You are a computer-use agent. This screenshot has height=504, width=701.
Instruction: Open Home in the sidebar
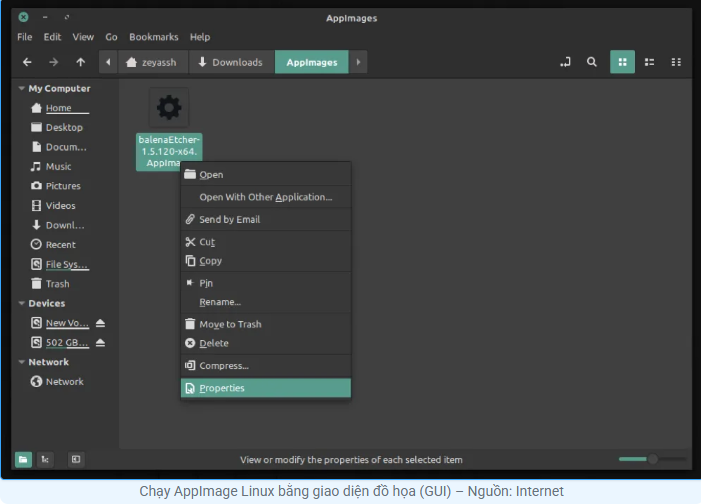(59, 108)
